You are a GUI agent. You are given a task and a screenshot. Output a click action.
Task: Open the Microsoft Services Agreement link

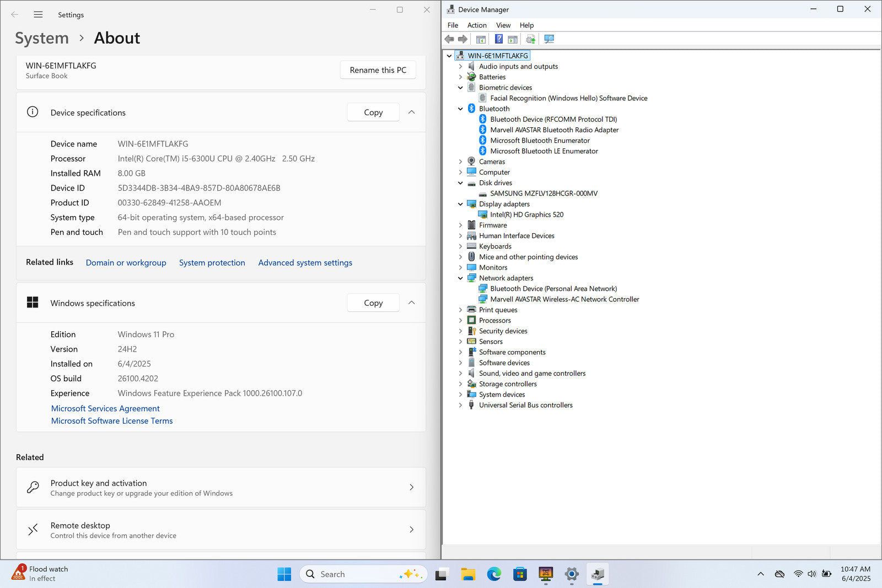tap(105, 408)
